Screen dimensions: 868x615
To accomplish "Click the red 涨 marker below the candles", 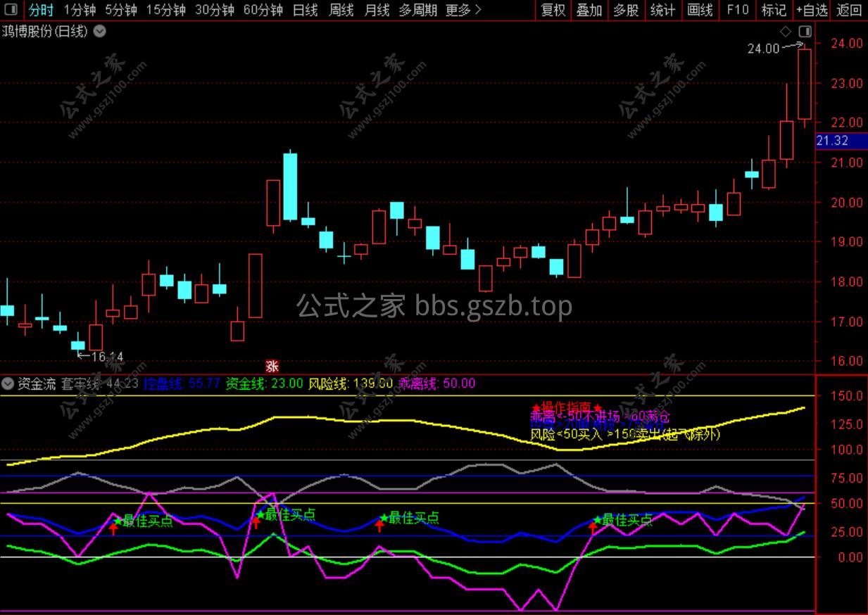I will pos(272,366).
